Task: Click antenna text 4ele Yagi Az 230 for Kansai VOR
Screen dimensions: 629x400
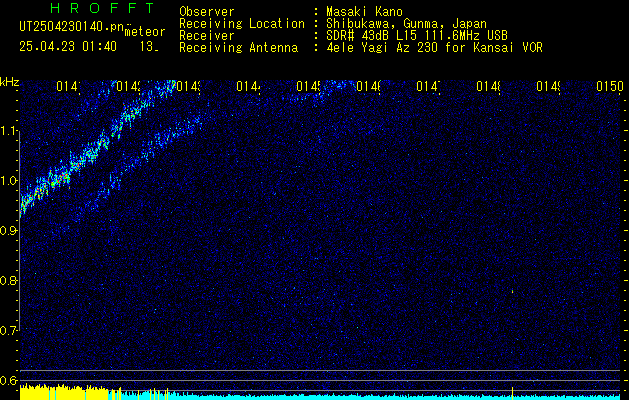Action: 434,48
